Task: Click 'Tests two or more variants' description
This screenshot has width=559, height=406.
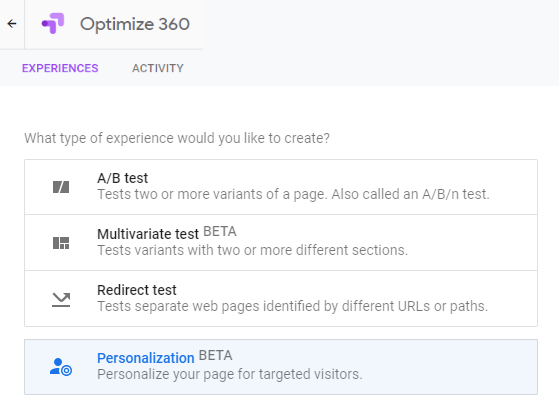Action: (x=293, y=194)
